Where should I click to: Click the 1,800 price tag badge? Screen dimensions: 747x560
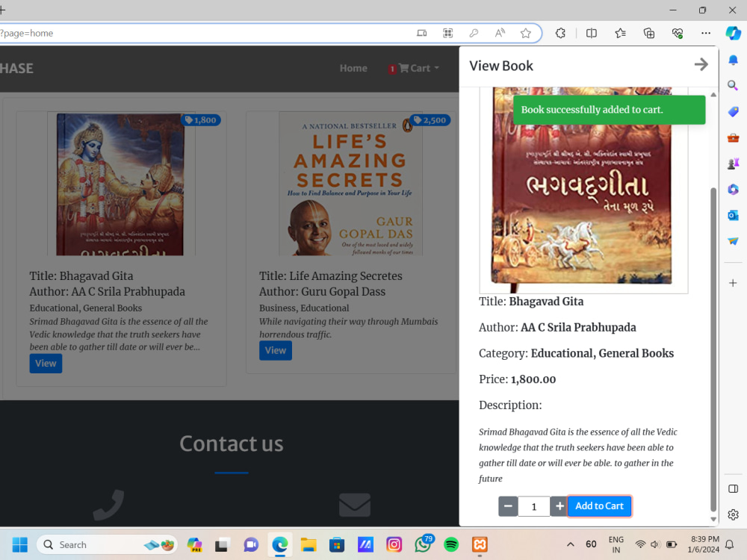pos(200,120)
